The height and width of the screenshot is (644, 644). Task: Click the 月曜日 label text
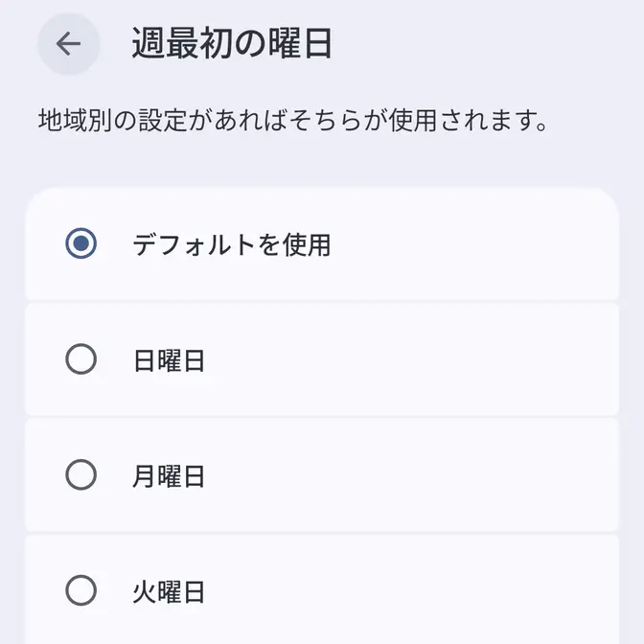click(x=169, y=476)
